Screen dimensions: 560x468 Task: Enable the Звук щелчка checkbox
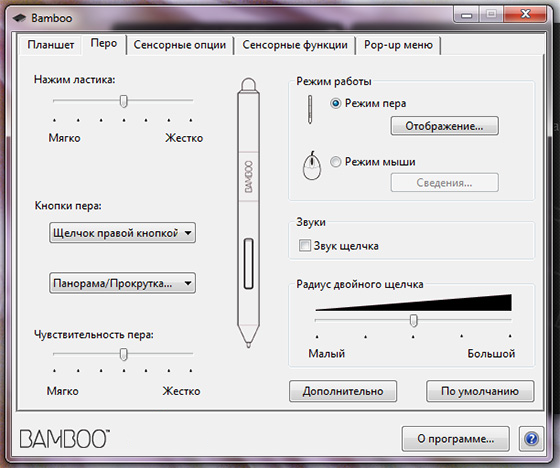(305, 246)
